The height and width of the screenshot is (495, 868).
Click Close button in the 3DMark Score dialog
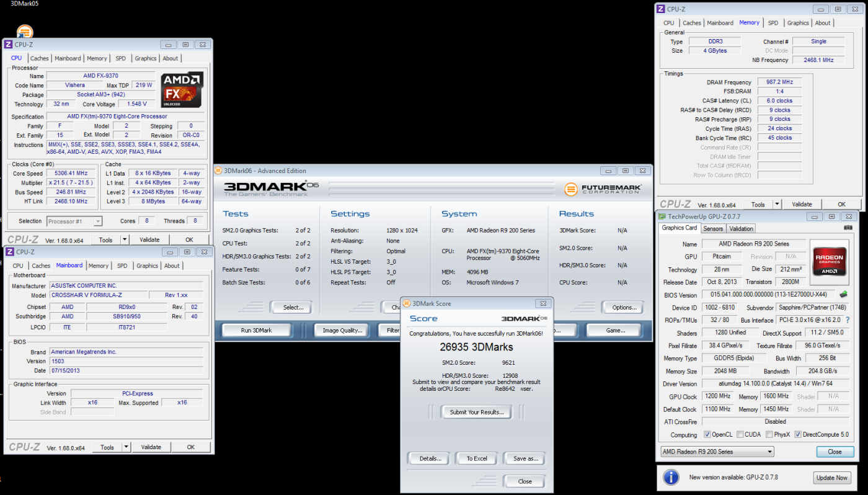[525, 481]
